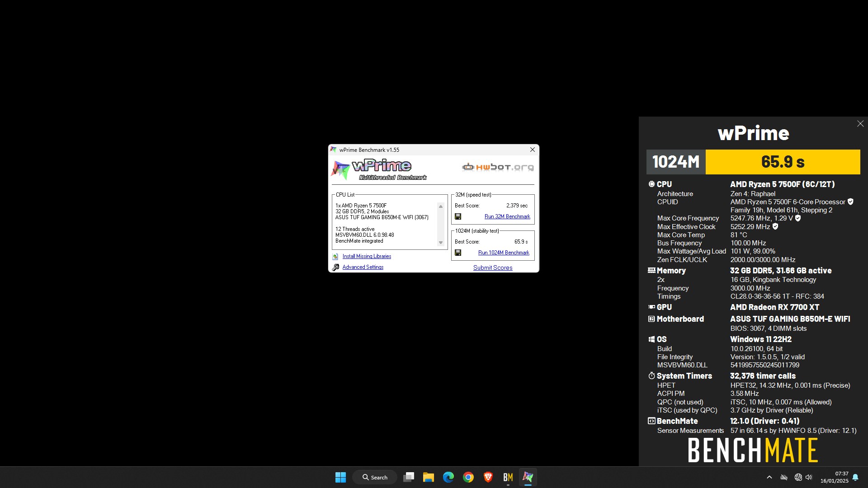This screenshot has width=868, height=488.
Task: Click the ASUS TUF GAMING B650M-E WIFI heading
Action: tap(790, 319)
